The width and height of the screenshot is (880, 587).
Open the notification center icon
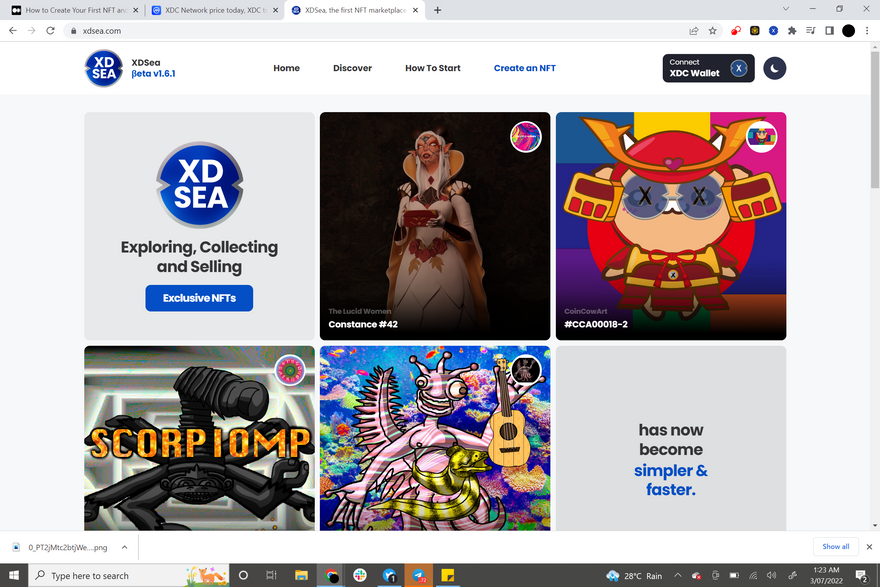point(861,575)
